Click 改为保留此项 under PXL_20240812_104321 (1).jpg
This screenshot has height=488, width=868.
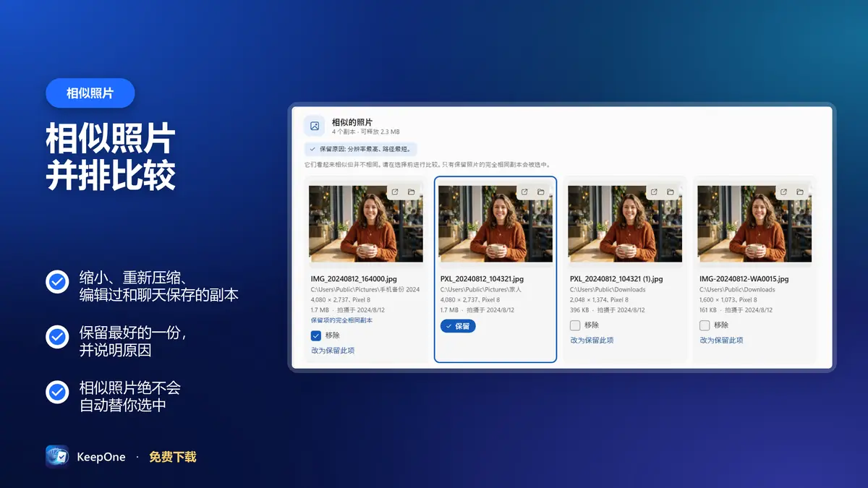pos(592,341)
